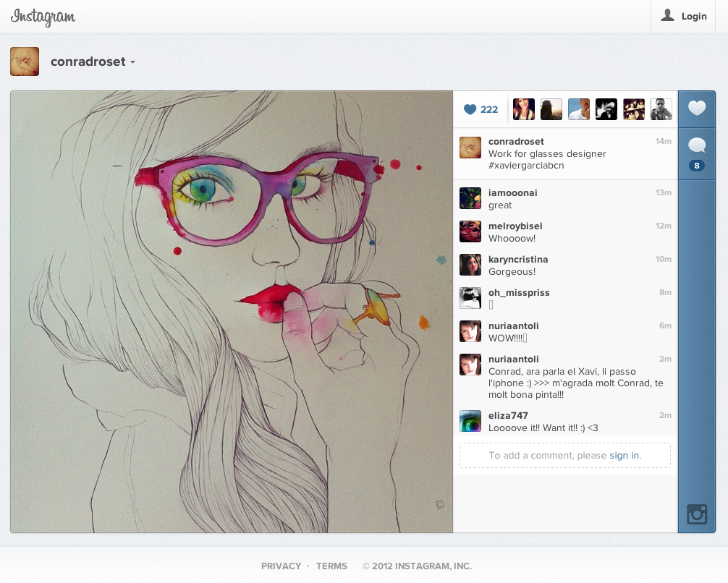Screen dimensions: 728x583
Task: Click the Login button
Action: [x=683, y=16]
